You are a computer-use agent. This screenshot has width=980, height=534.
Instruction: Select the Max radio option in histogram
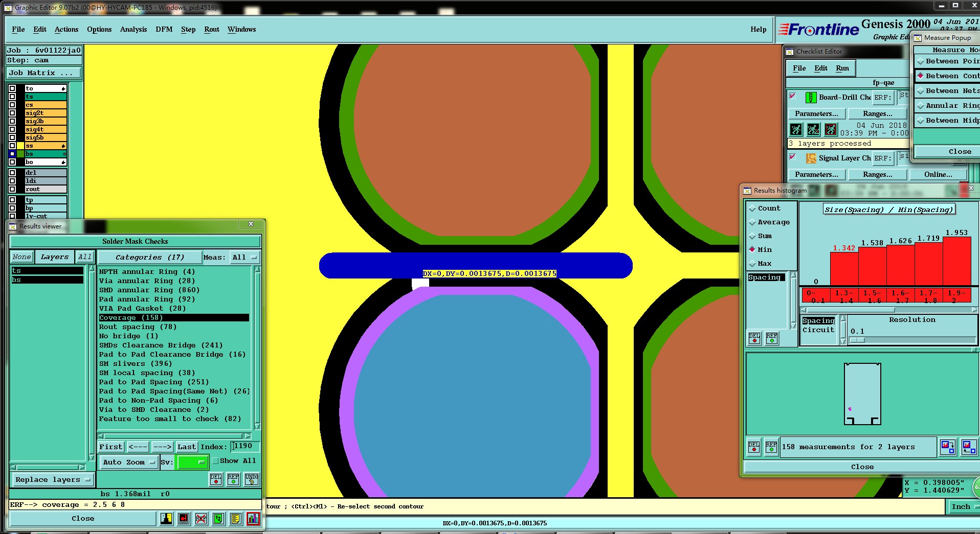point(752,264)
